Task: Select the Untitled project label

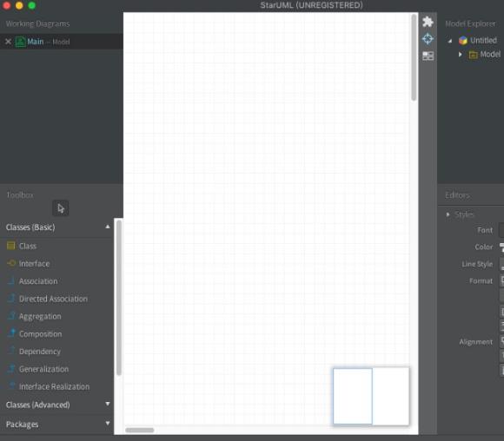Action: [483, 41]
